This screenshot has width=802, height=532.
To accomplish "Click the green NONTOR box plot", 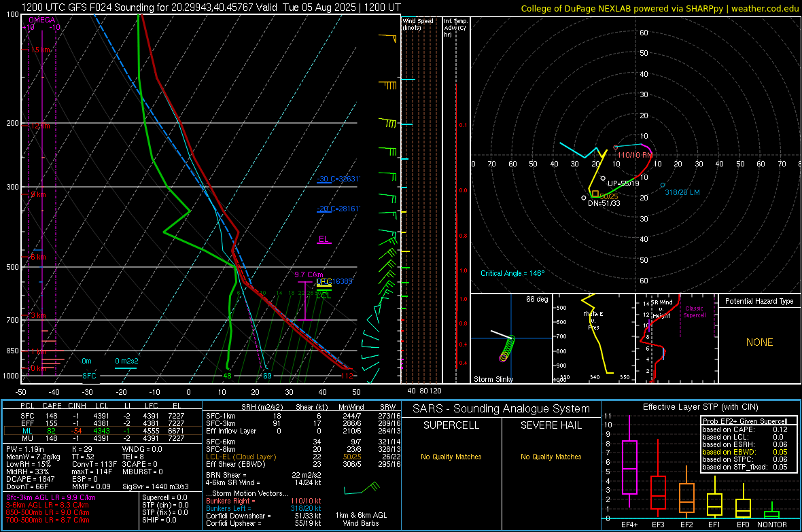I will tap(771, 512).
